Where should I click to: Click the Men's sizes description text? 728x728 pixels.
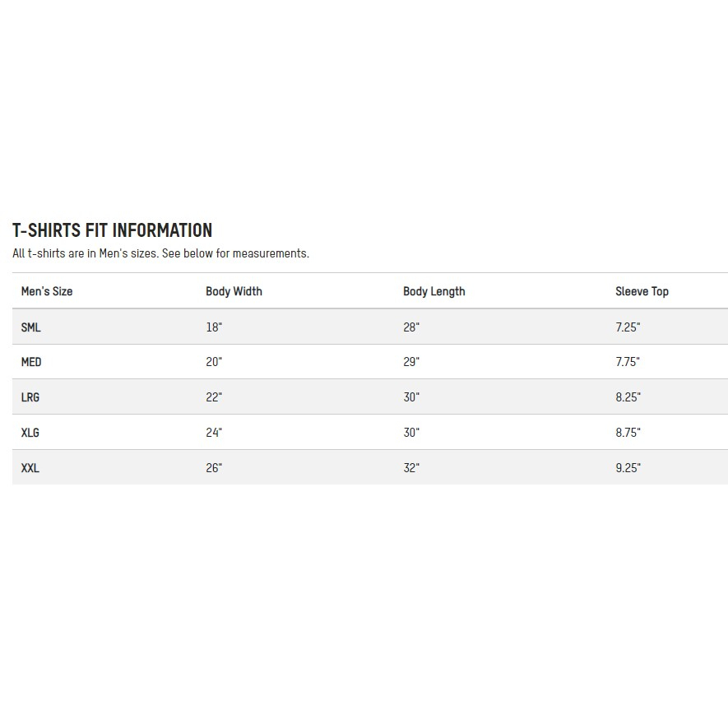coord(160,253)
